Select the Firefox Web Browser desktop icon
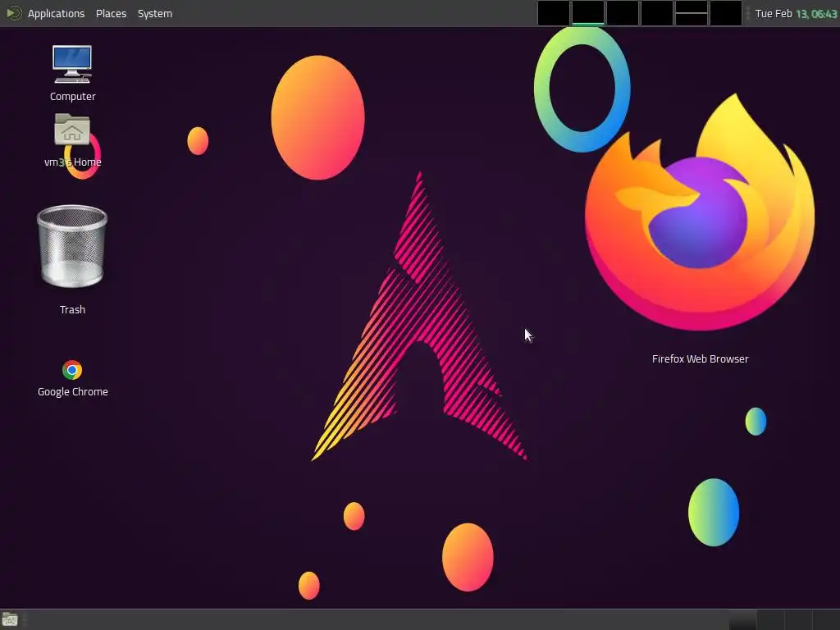The width and height of the screenshot is (840, 630). tap(700, 212)
